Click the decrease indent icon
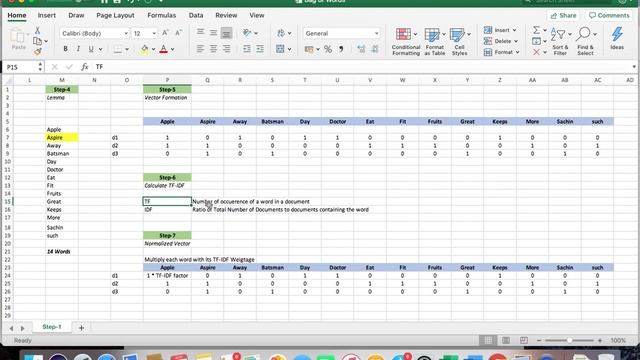This screenshot has height=360, width=640. [247, 49]
